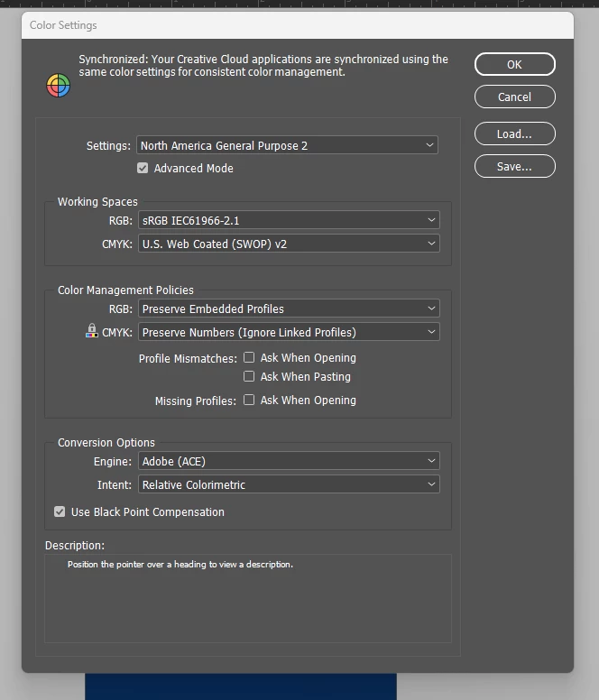Click the CMYK policy lock icon
This screenshot has height=700, width=599.
(x=91, y=331)
